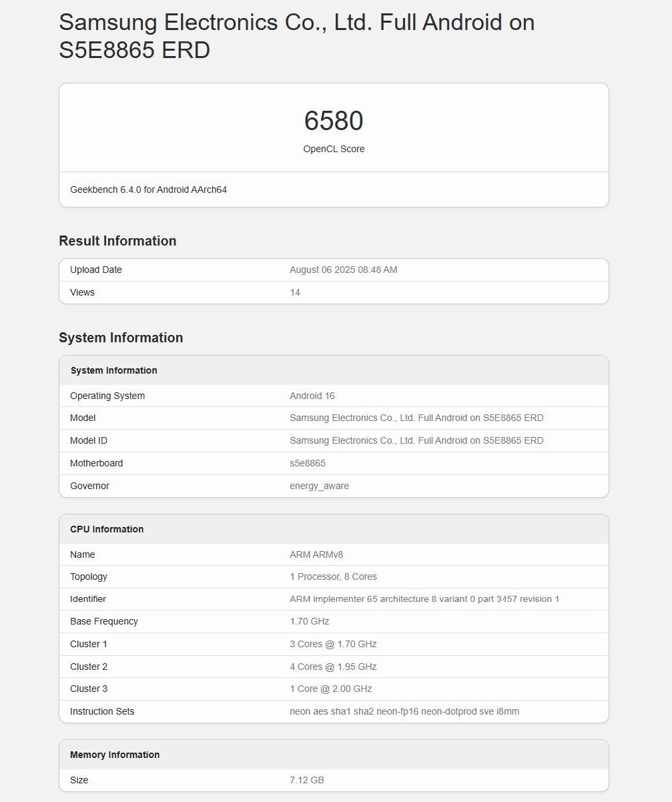Click the Cluster 3 label

click(89, 689)
